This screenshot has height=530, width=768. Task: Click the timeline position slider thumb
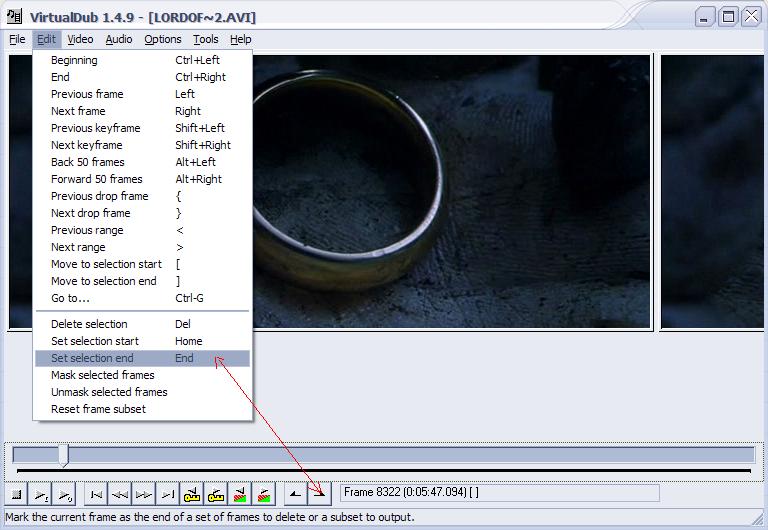63,455
